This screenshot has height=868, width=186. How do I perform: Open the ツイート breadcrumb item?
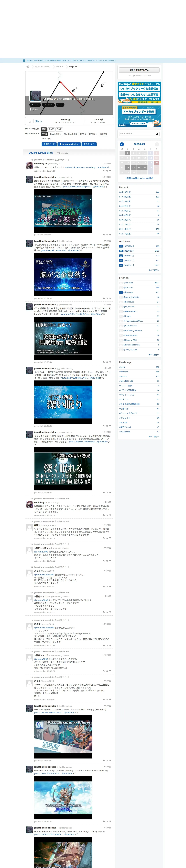pyautogui.click(x=59, y=67)
